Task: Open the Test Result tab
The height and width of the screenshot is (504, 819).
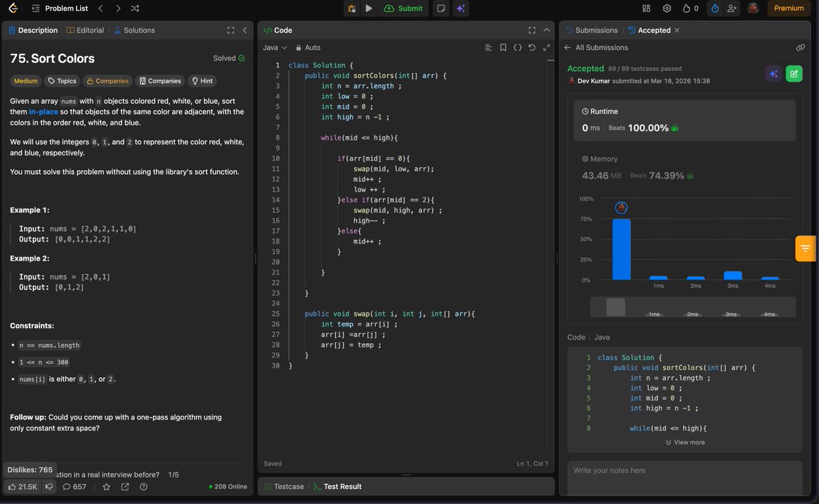Action: tap(337, 486)
